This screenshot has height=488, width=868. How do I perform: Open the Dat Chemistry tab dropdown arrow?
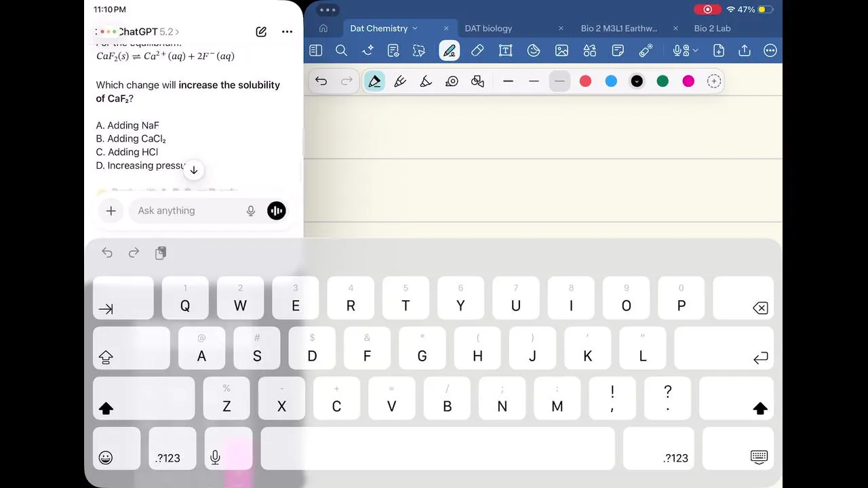[x=415, y=28]
